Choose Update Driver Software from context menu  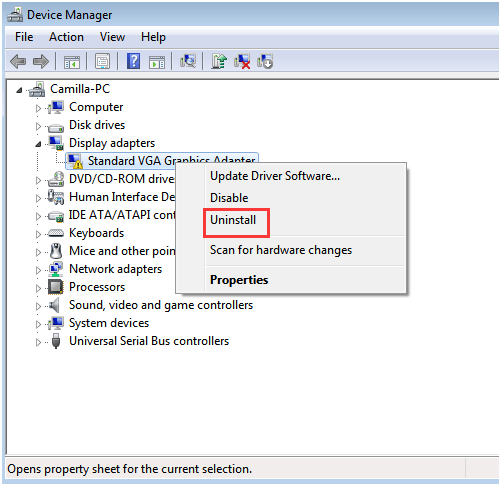coord(275,176)
